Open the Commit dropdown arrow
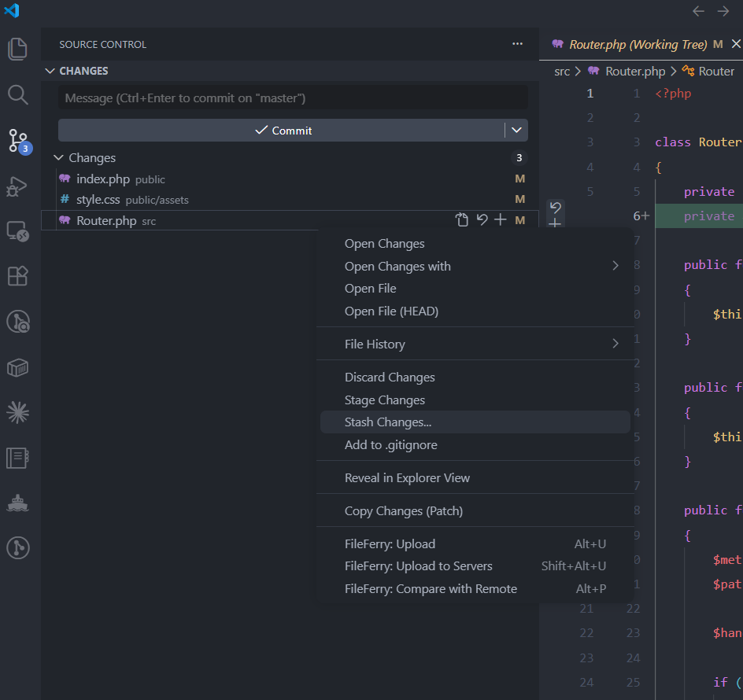743x700 pixels. pos(516,131)
